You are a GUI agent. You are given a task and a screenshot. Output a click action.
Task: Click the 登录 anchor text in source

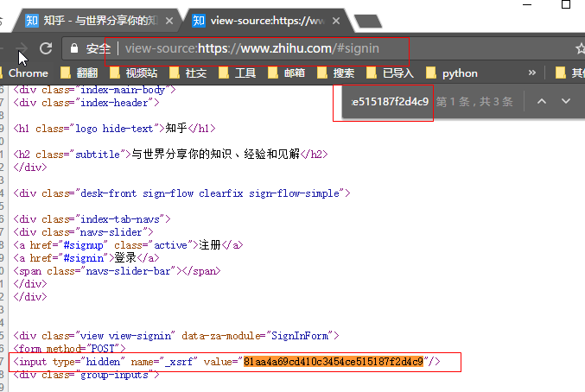(125, 258)
